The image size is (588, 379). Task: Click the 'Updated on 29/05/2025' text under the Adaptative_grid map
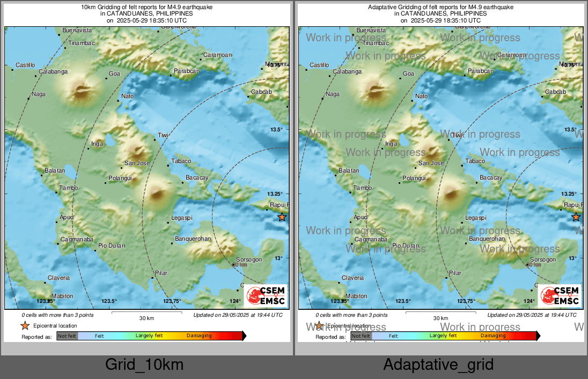point(532,315)
